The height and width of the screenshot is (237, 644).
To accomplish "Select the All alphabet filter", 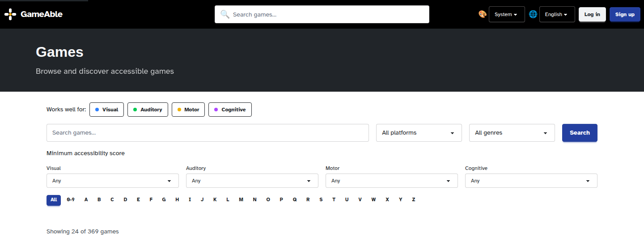I will click(54, 200).
